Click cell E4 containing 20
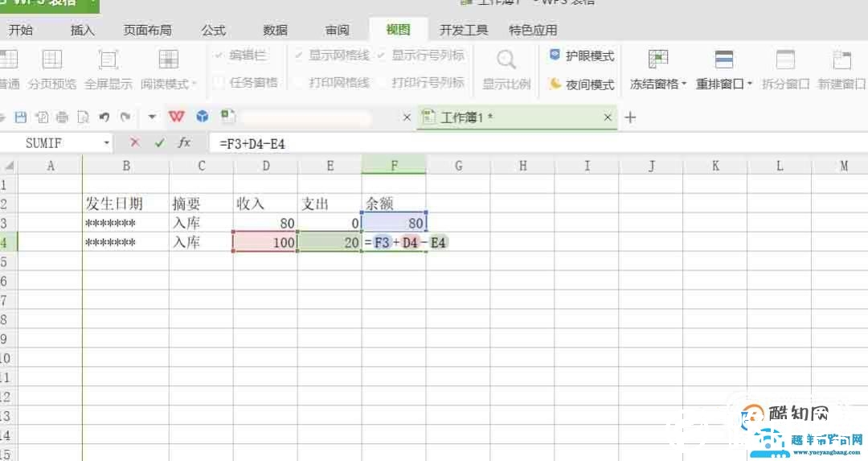 pos(330,242)
